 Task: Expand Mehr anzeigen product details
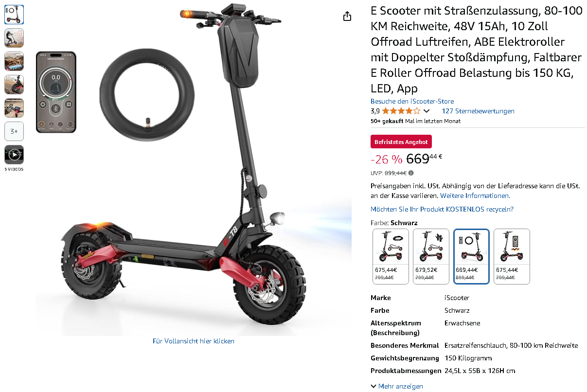pos(397,386)
